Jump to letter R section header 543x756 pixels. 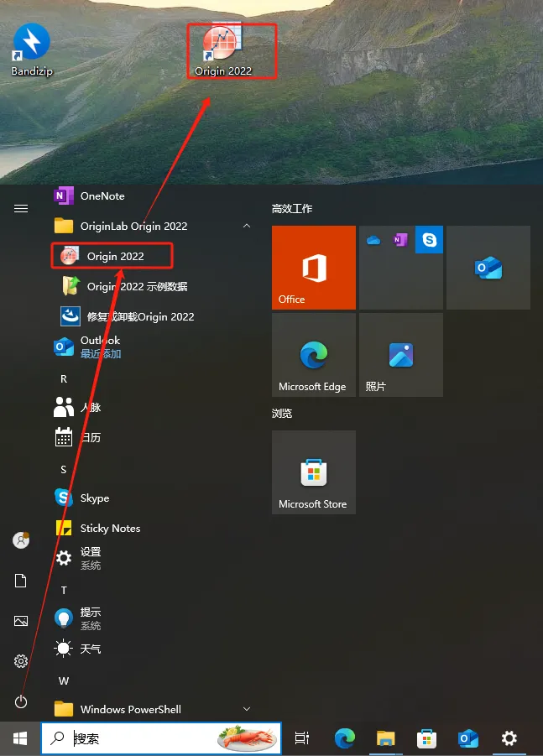coord(64,379)
